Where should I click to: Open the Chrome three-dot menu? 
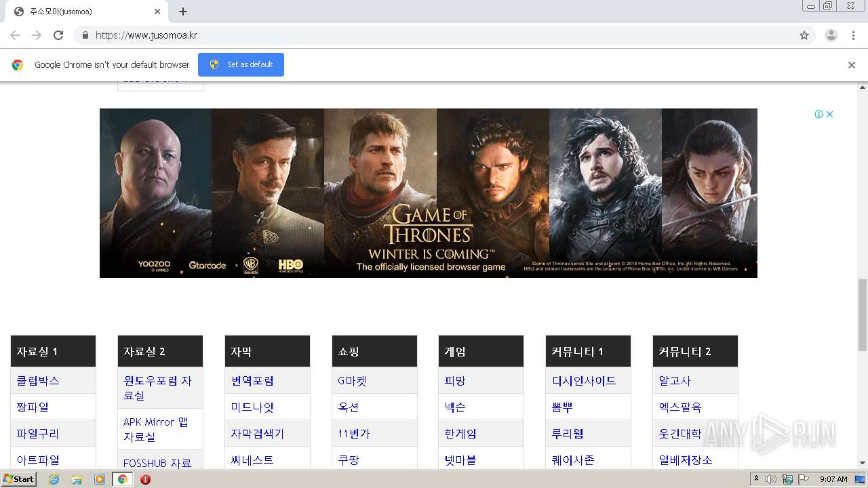tap(853, 35)
